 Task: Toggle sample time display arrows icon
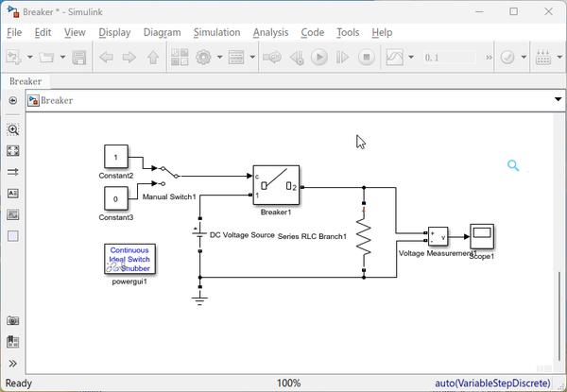click(x=13, y=172)
